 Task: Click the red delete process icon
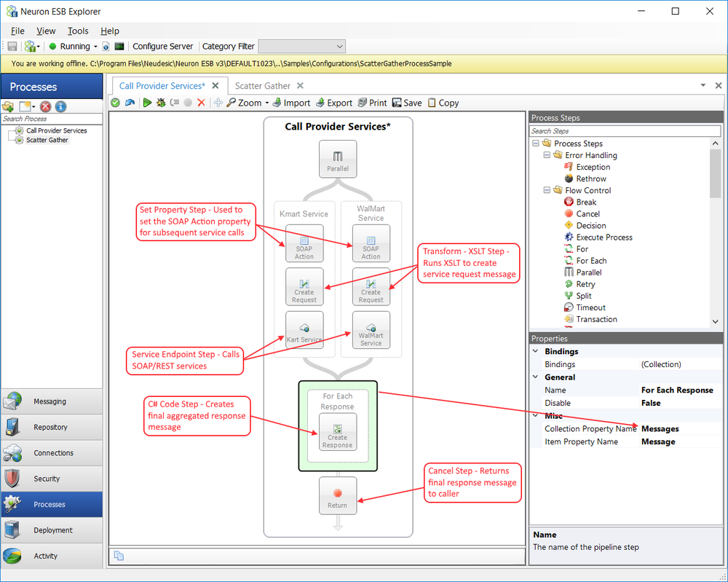pyautogui.click(x=45, y=107)
